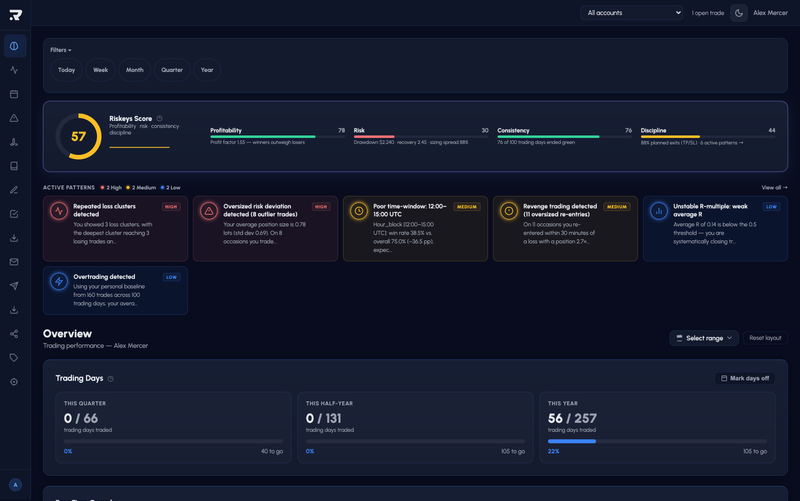Open the envelope mail icon in the sidebar
The width and height of the screenshot is (800, 501).
pos(14,262)
